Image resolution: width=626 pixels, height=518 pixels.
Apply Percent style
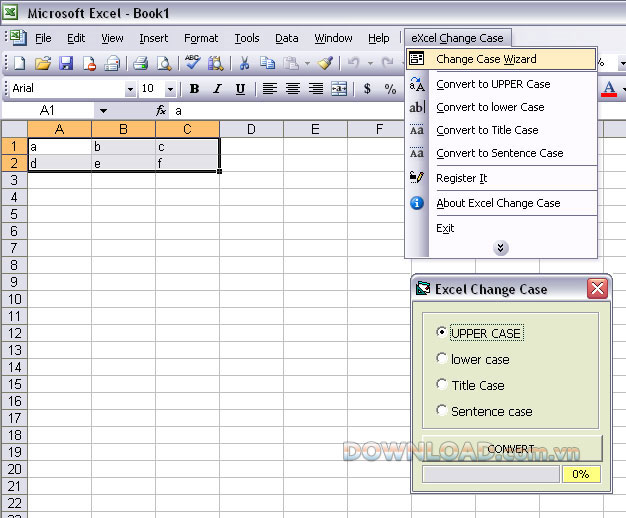[390, 89]
